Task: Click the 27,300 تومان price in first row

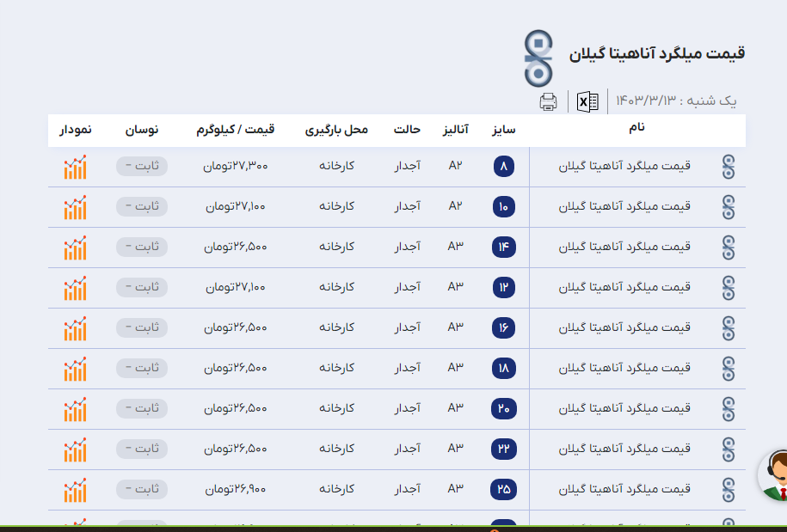Action: [236, 166]
